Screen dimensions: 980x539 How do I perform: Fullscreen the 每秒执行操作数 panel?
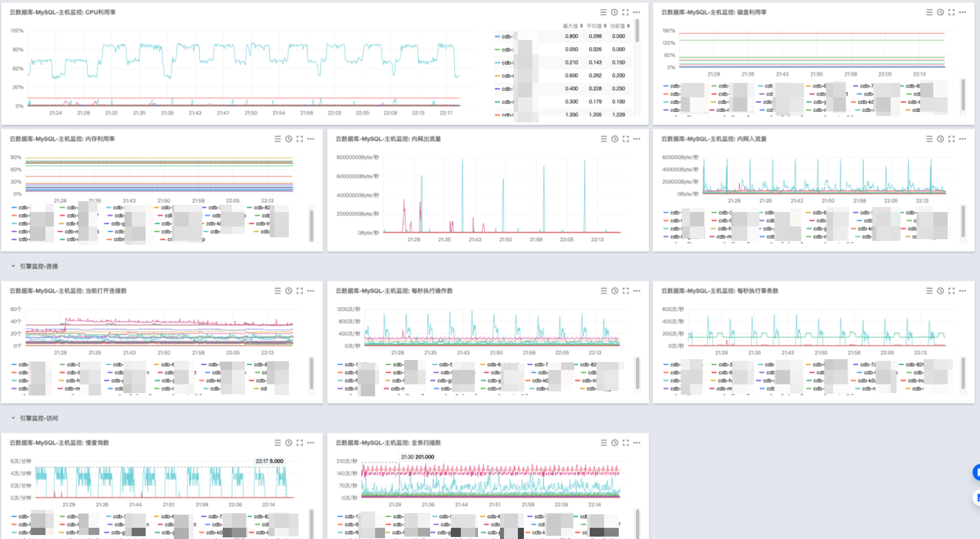click(x=626, y=291)
